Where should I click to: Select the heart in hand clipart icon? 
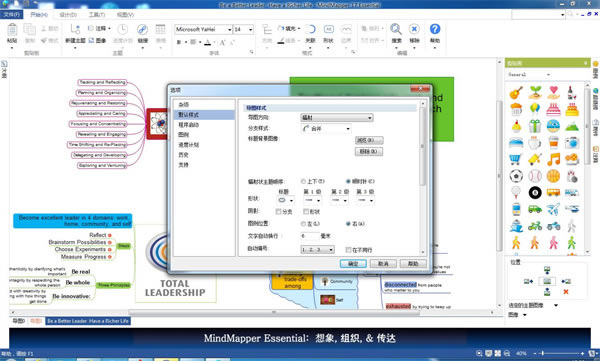pyautogui.click(x=553, y=92)
